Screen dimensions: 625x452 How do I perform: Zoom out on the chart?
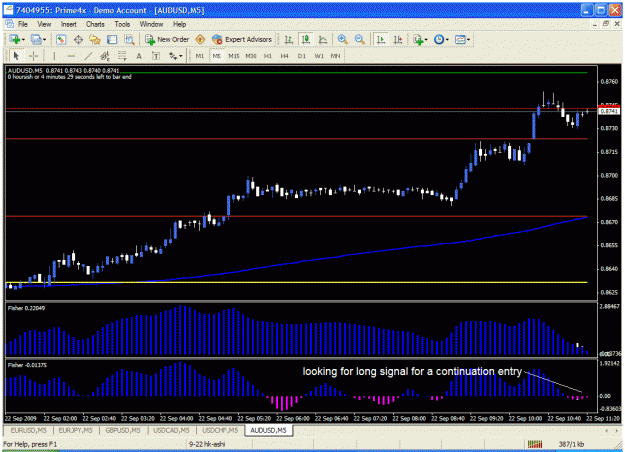(360, 39)
